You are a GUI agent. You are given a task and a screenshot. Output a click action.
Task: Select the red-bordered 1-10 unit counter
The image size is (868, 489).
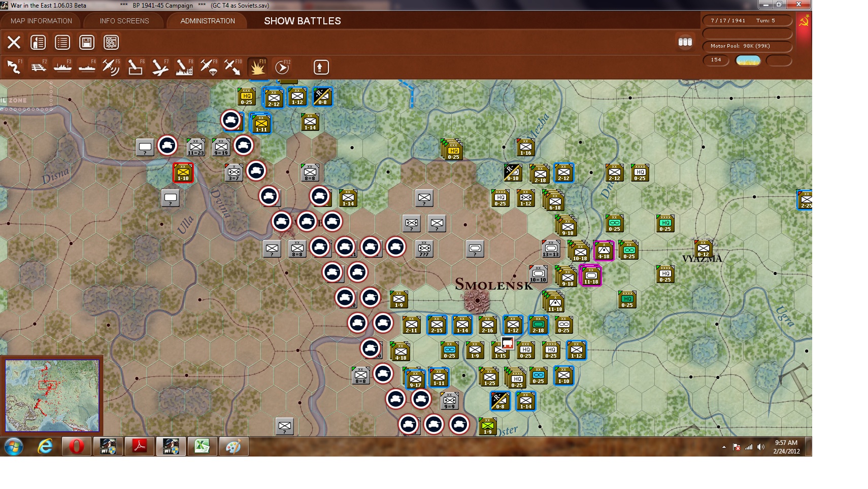(183, 172)
